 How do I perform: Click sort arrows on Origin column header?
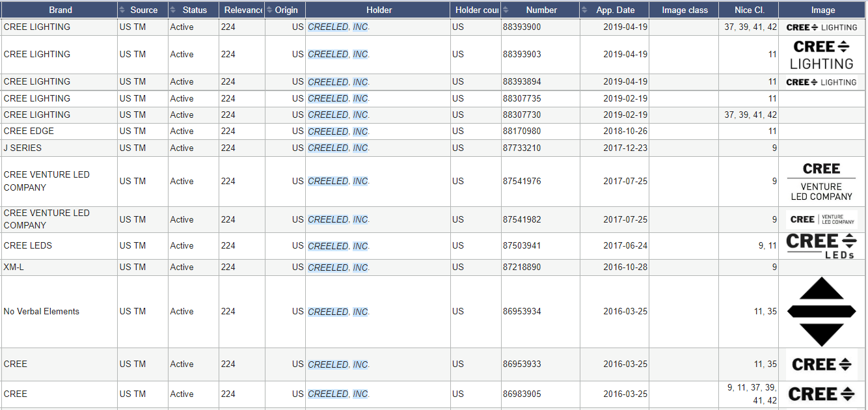coord(270,10)
